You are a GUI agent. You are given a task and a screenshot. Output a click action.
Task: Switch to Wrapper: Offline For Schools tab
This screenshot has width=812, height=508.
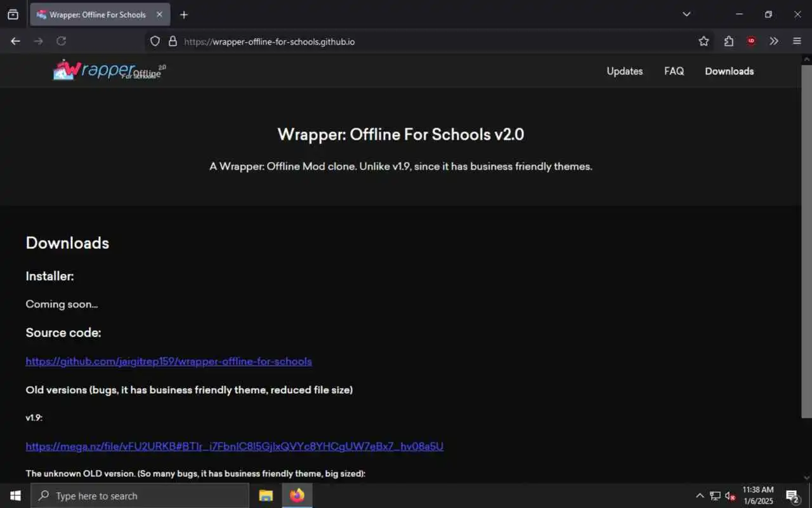[100, 15]
